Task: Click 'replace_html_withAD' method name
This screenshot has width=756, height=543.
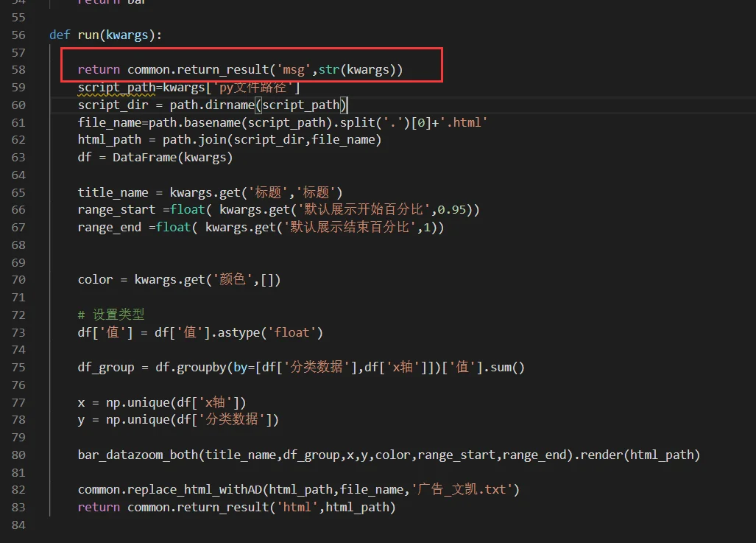Action: click(195, 490)
